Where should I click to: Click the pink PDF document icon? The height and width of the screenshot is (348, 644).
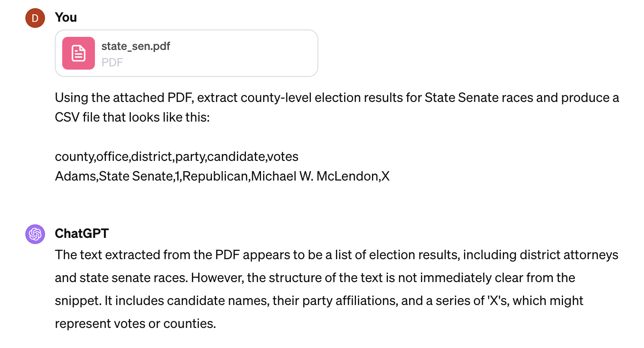79,53
